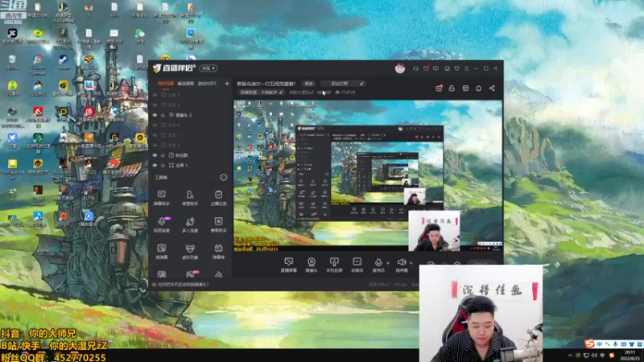This screenshot has width=644, height=362.
Task: Toggle visibility of 文本 4 layer
Action: click(x=155, y=125)
